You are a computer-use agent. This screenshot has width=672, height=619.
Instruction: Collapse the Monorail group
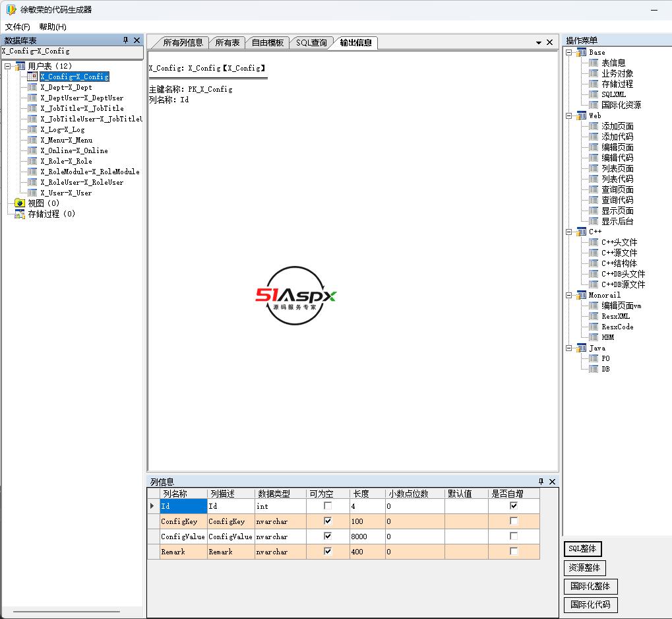click(x=568, y=295)
